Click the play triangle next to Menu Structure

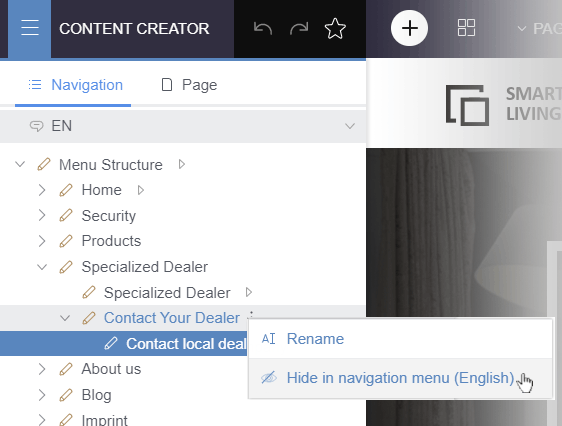pos(182,164)
